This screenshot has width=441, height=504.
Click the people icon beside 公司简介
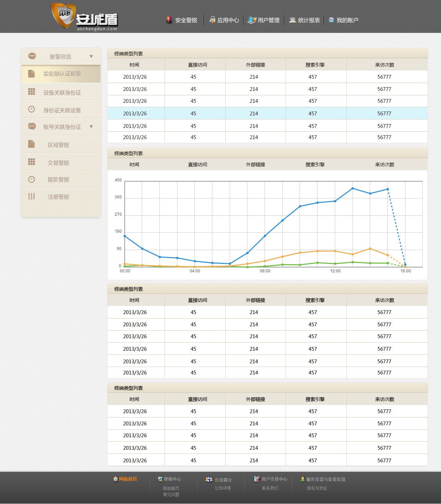[209, 480]
